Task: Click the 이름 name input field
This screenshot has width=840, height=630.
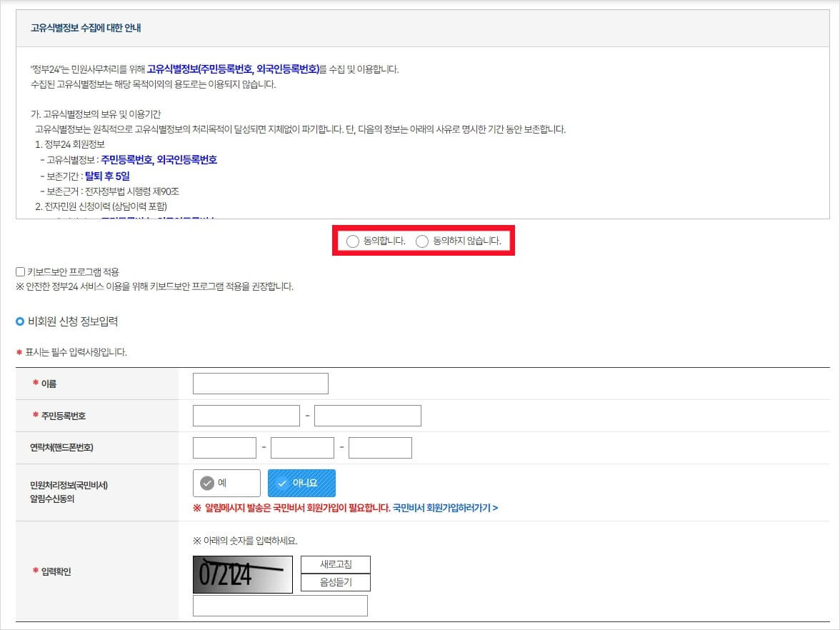Action: click(260, 383)
